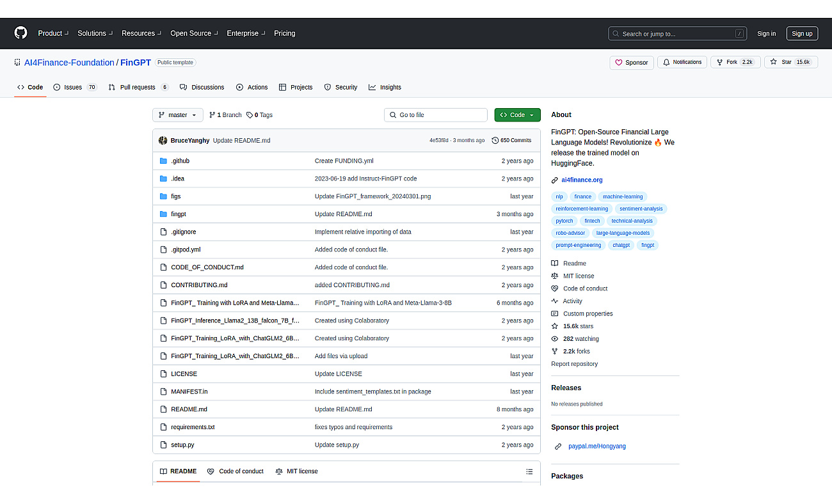Switch to the Issues tab
The image size is (832, 504).
point(76,87)
